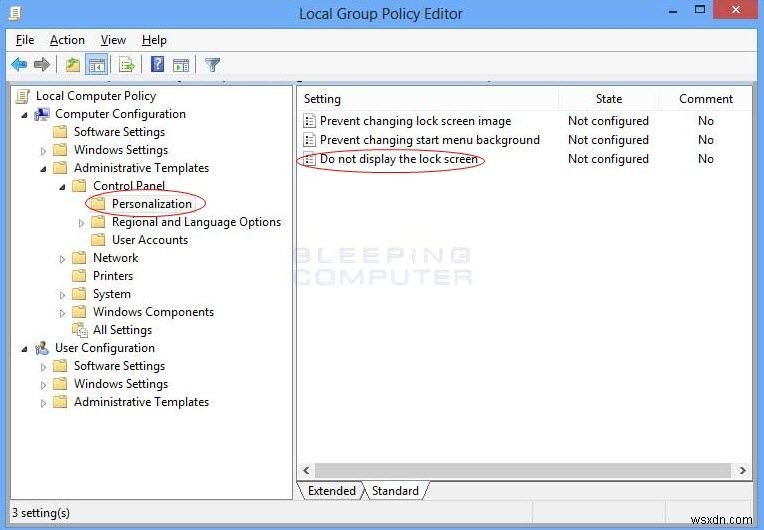Collapse the Control Panel tree node
This screenshot has width=764, height=530.
click(x=62, y=187)
